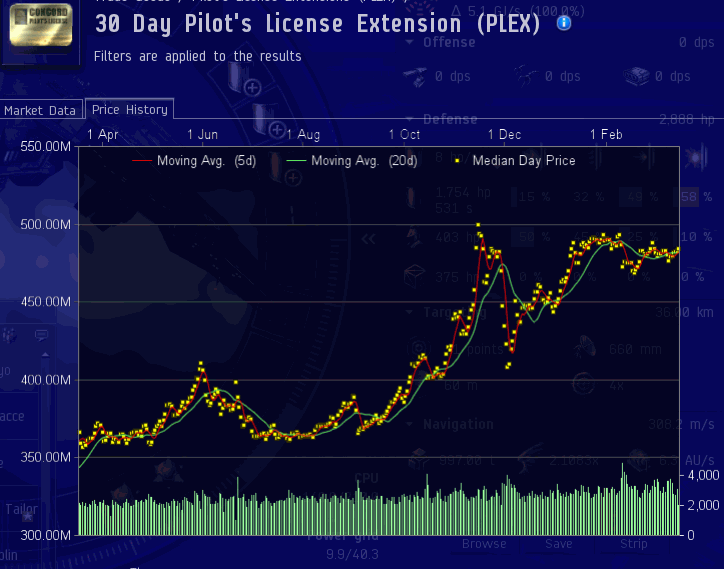This screenshot has width=724, height=569.
Task: Click the 550.00M price axis label
Action: 46,147
